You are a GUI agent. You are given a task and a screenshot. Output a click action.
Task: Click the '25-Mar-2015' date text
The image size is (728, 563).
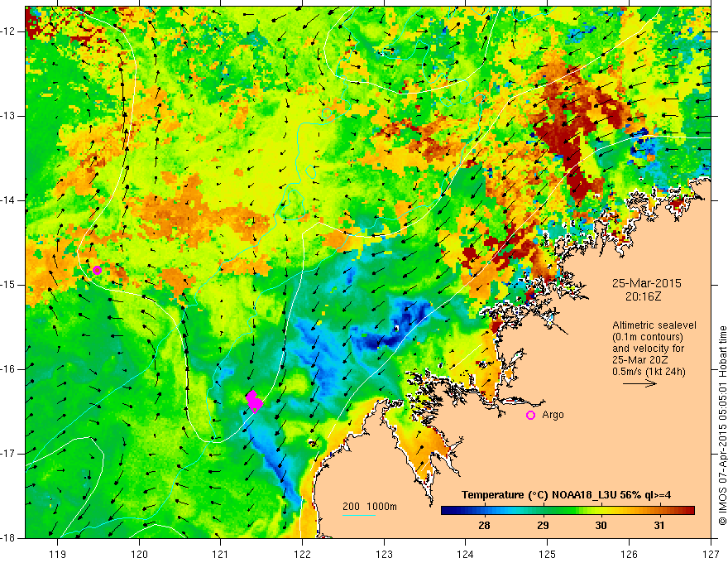(x=647, y=283)
